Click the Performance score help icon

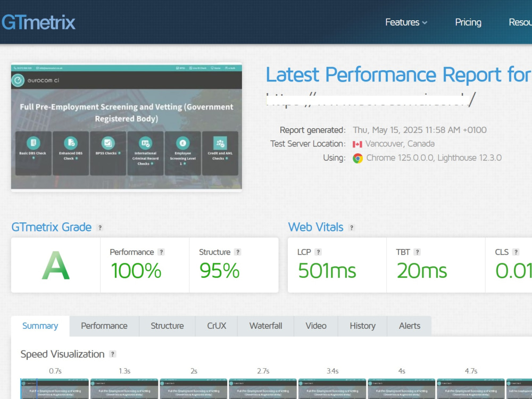[x=162, y=252]
